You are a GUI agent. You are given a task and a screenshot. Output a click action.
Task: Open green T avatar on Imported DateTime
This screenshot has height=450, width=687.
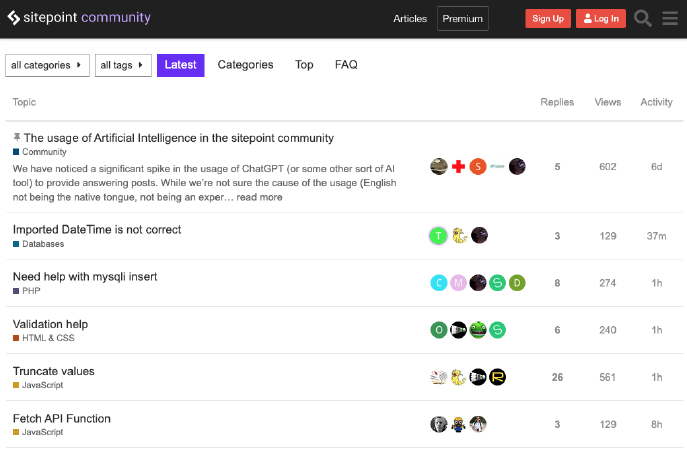438,236
